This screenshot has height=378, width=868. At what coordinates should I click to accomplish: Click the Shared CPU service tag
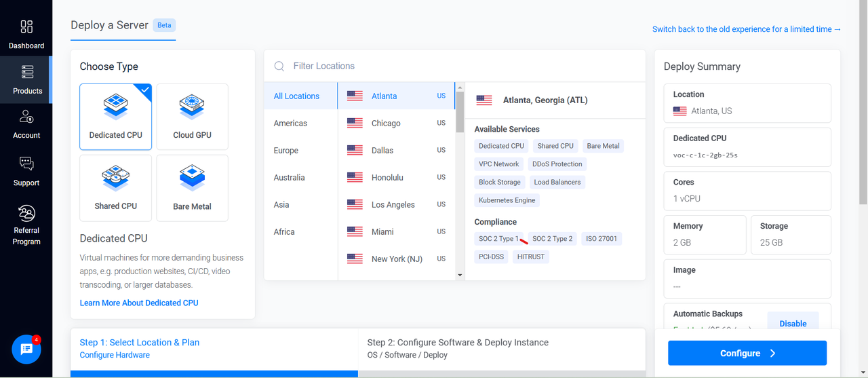click(555, 146)
